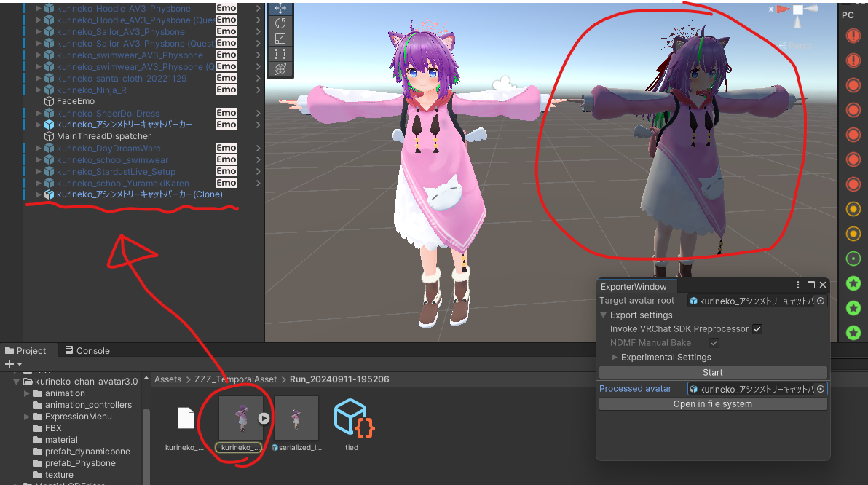Select the FBX folder
868x485 pixels.
[x=53, y=428]
